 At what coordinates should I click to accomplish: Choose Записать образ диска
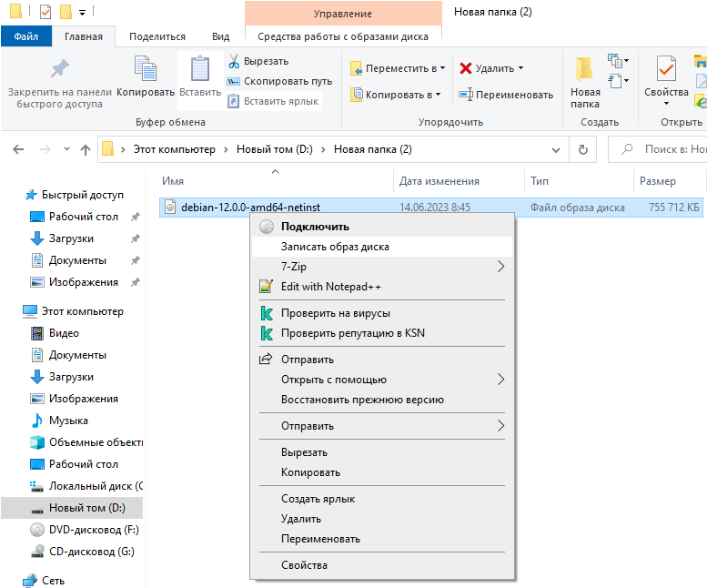(x=382, y=247)
